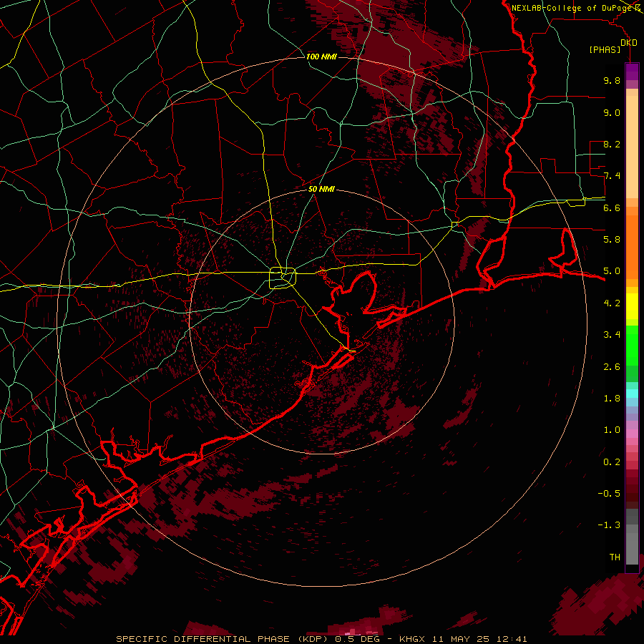Screen dimensions: 644x644
Task: Click the 2.6 value on the scale
Action: click(x=612, y=367)
